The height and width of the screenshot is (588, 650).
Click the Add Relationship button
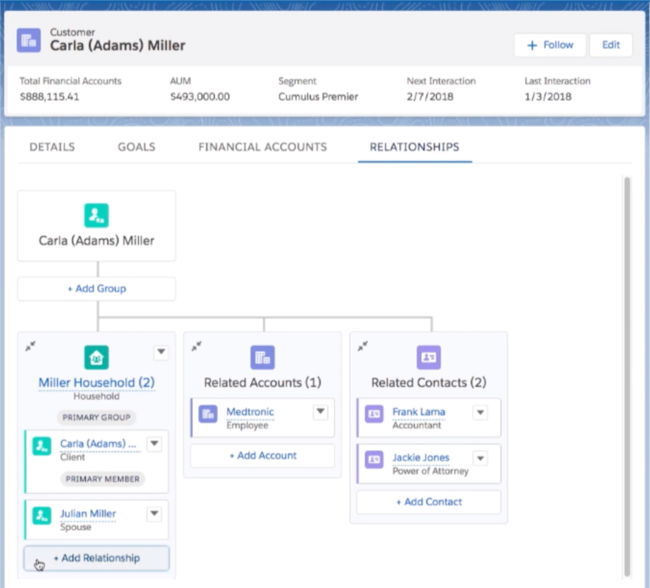[96, 558]
